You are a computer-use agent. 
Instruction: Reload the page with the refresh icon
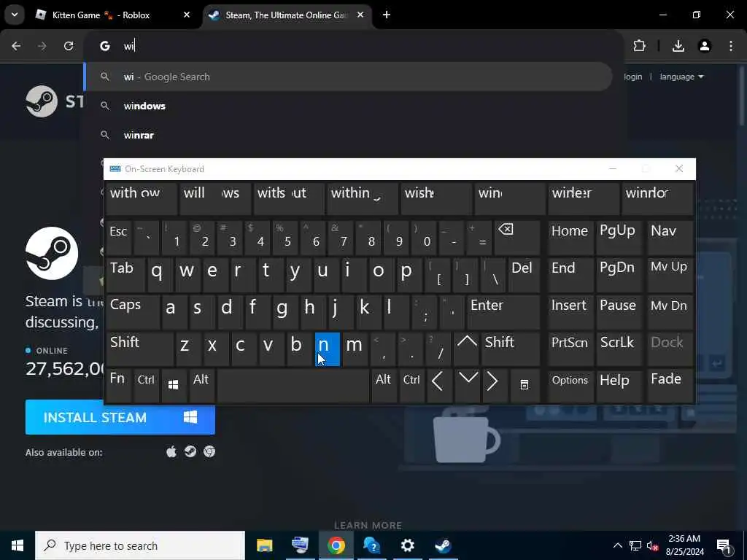(69, 46)
